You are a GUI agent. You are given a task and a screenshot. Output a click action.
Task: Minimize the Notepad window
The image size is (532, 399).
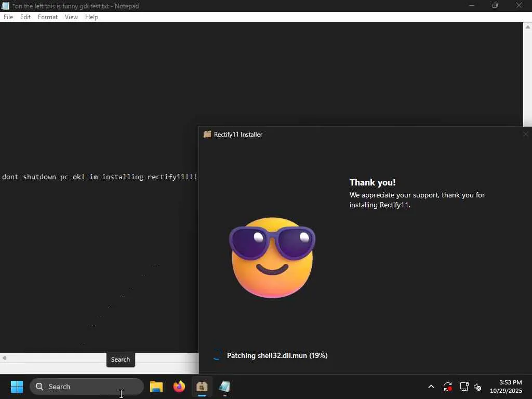[471, 5]
